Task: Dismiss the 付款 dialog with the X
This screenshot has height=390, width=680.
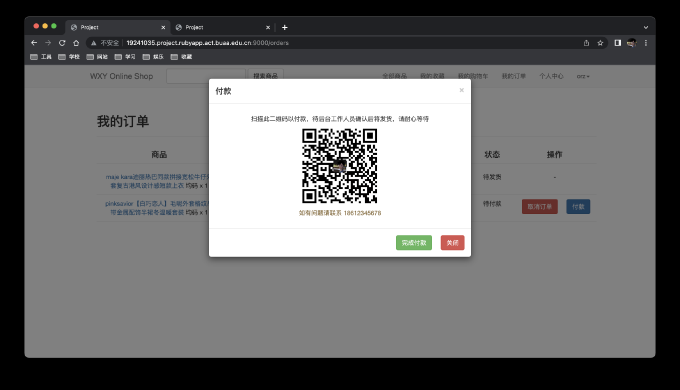Action: point(461,90)
